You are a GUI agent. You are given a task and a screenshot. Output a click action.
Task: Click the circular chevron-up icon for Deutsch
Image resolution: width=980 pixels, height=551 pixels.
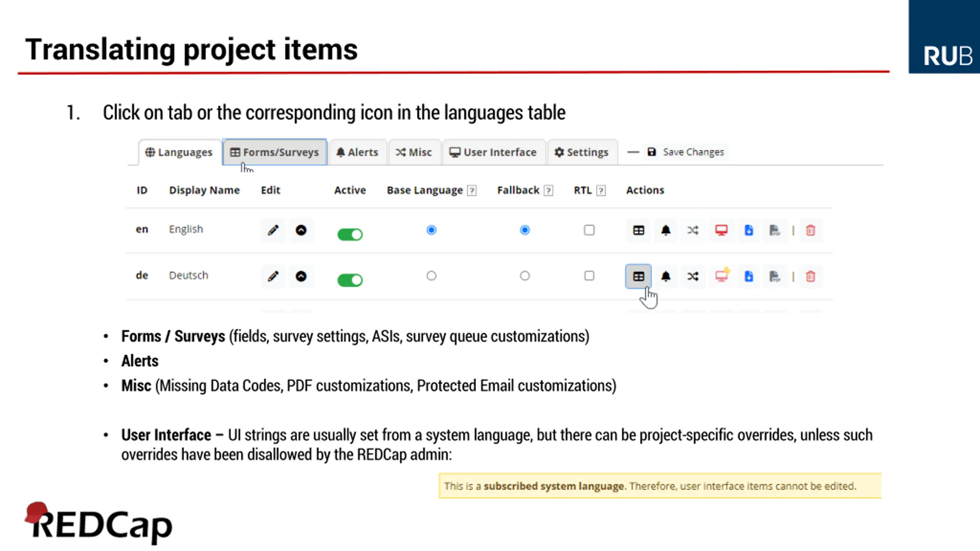point(301,276)
